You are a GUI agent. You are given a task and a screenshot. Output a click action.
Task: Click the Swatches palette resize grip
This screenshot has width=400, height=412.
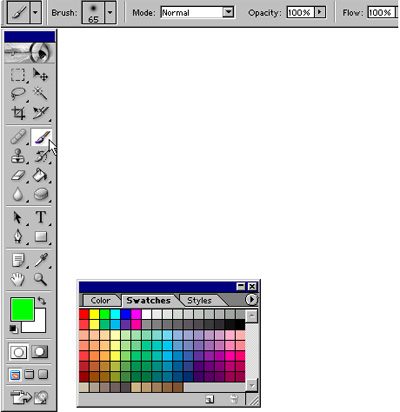[x=253, y=400]
